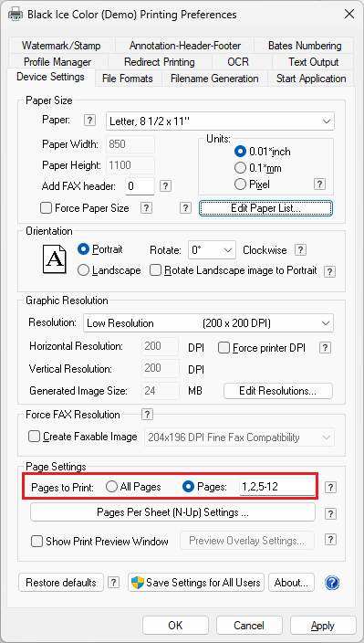The image size is (364, 643).
Task: Confirm with the OK button
Action: pyautogui.click(x=175, y=626)
